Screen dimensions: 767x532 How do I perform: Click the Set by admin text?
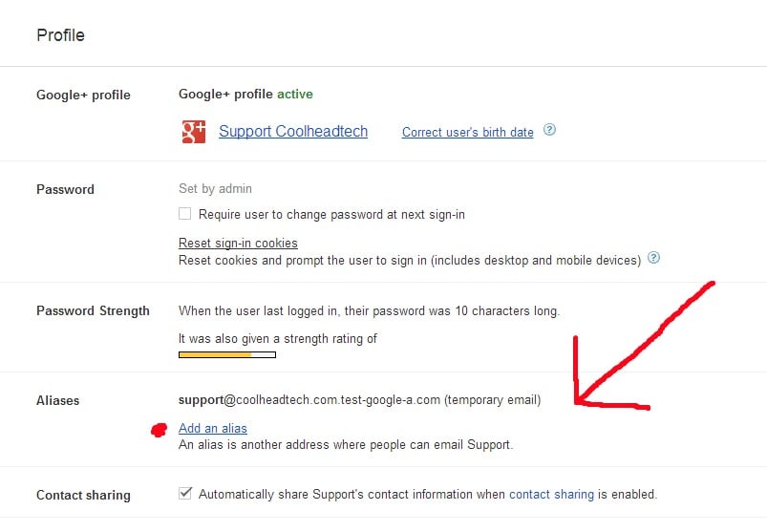pos(215,189)
